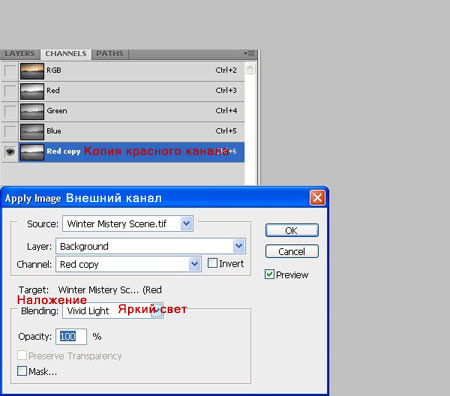Hide the Red copy channel eye

pyautogui.click(x=10, y=152)
